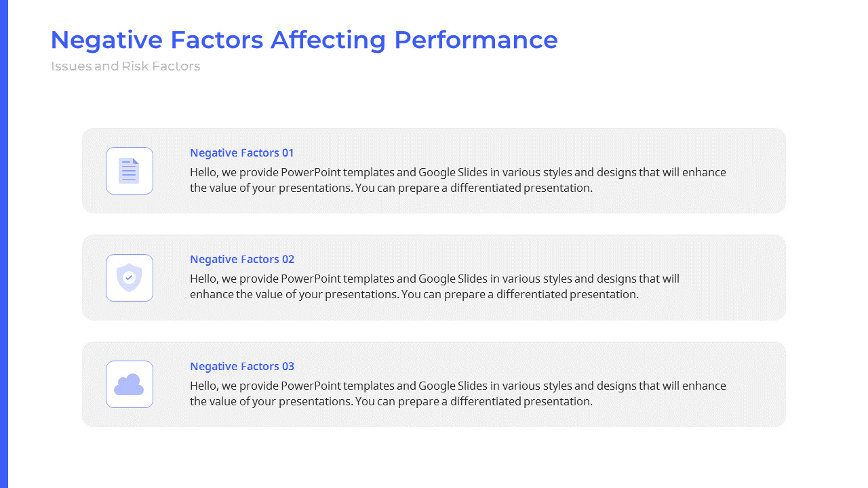Image resolution: width=868 pixels, height=488 pixels.
Task: Click the document icon in the first card
Action: pos(129,171)
